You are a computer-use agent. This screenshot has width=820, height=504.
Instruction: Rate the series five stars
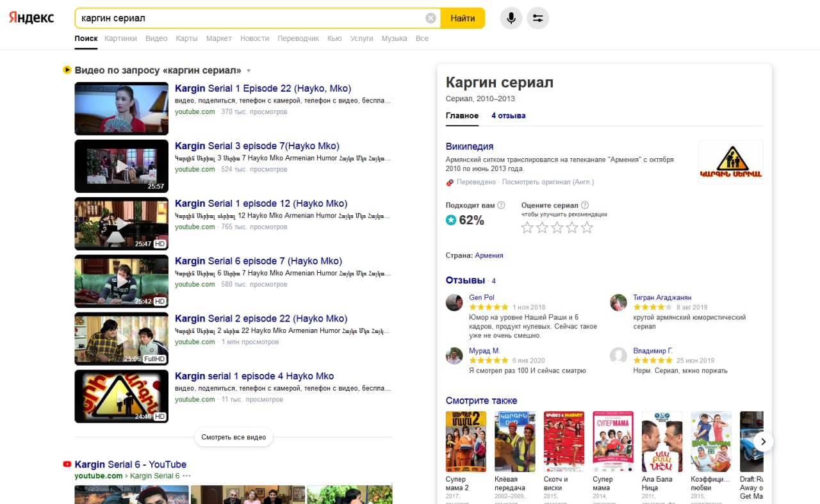pos(587,227)
